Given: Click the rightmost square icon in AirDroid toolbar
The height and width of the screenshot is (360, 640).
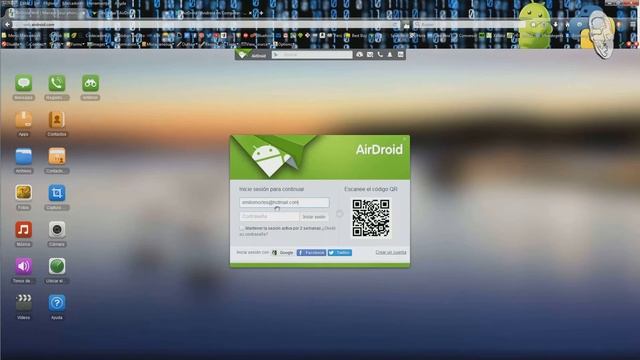Looking at the screenshot, I should tap(400, 55).
